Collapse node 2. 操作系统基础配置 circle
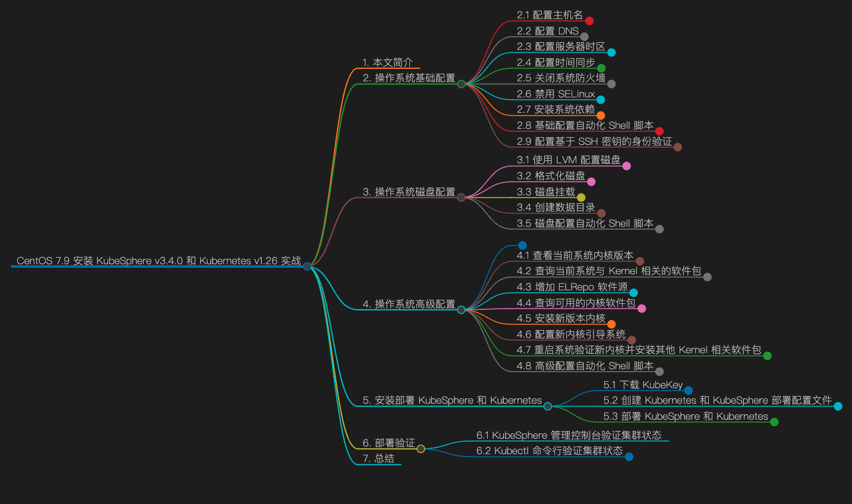Screen dimensions: 852x504 coord(461,84)
